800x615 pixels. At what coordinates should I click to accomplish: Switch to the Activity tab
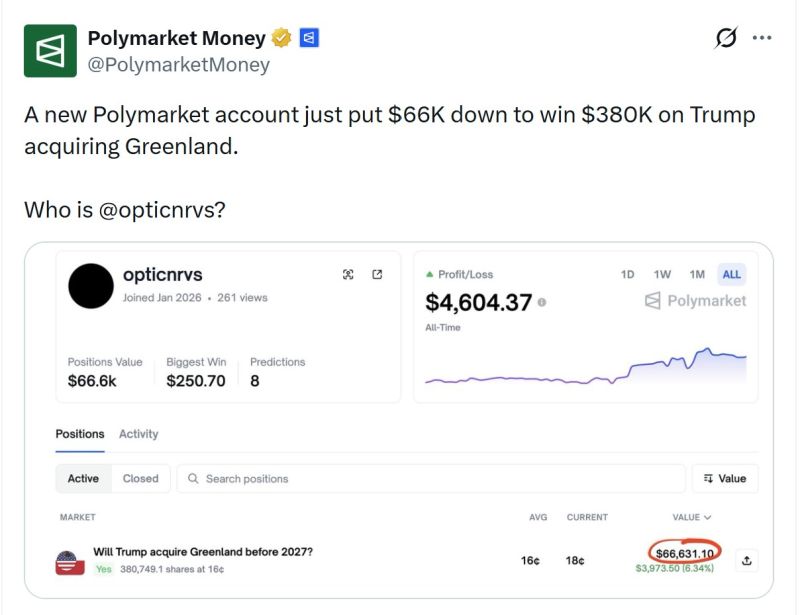pos(139,434)
